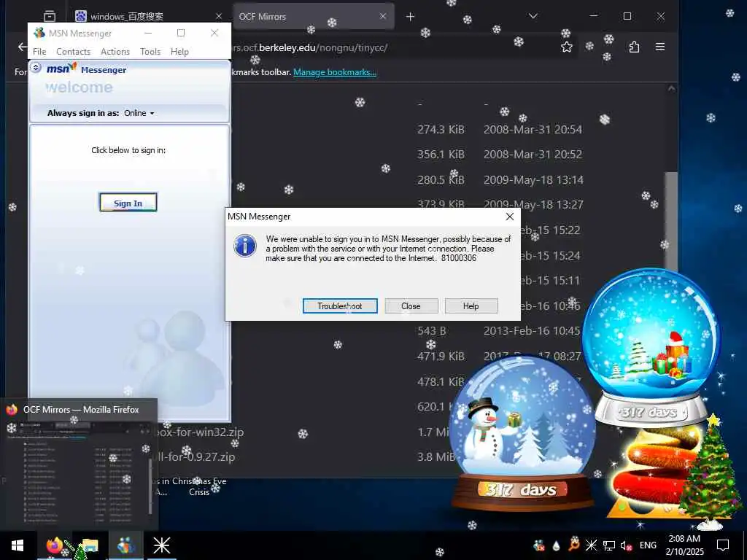The width and height of the screenshot is (747, 560).
Task: Open the Firefox extensions puzzle icon
Action: [x=634, y=47]
